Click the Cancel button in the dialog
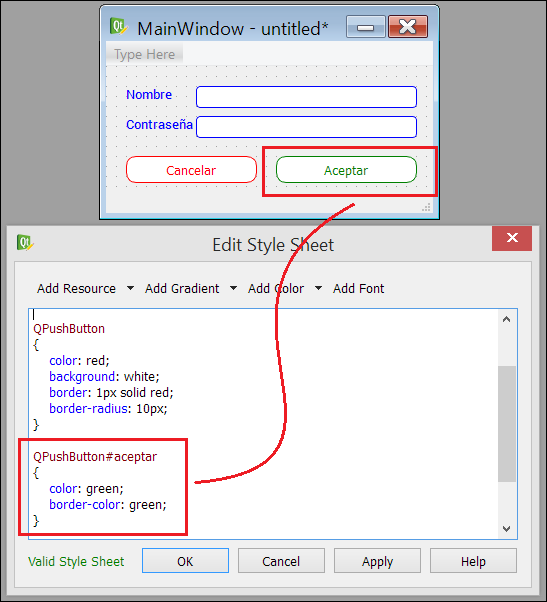 (281, 561)
